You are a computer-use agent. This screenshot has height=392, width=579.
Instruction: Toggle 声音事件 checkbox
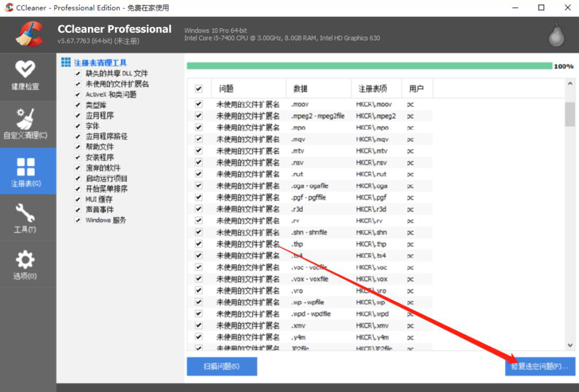[x=78, y=210]
